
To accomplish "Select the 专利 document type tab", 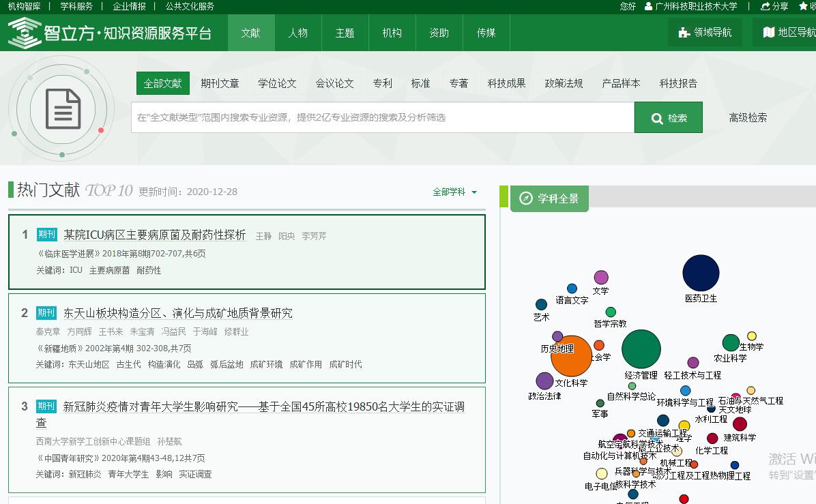I will click(382, 83).
